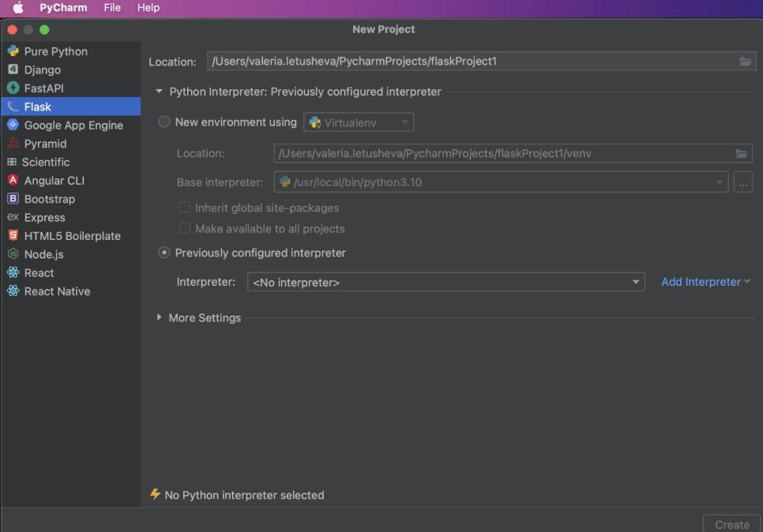Image resolution: width=763 pixels, height=532 pixels.
Task: Choose the HTML5 Boilerplate icon
Action: [x=13, y=236]
